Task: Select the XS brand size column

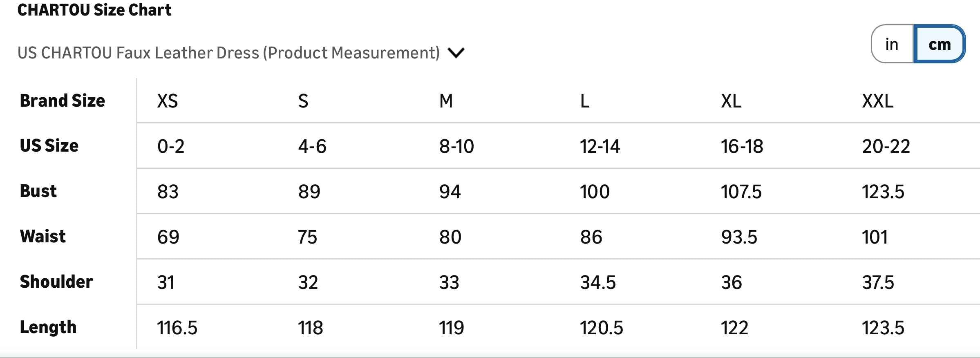Action: tap(168, 101)
